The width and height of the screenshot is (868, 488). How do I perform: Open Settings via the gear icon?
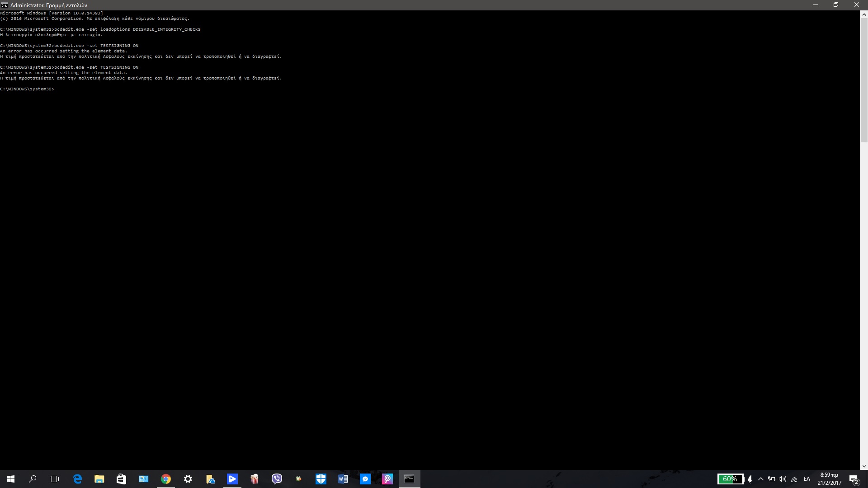point(188,479)
